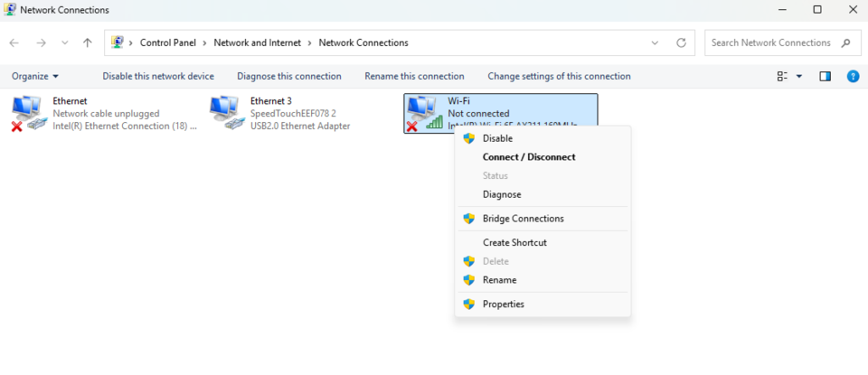Open the recent locations dropdown arrow
This screenshot has height=375, width=868.
(64, 42)
